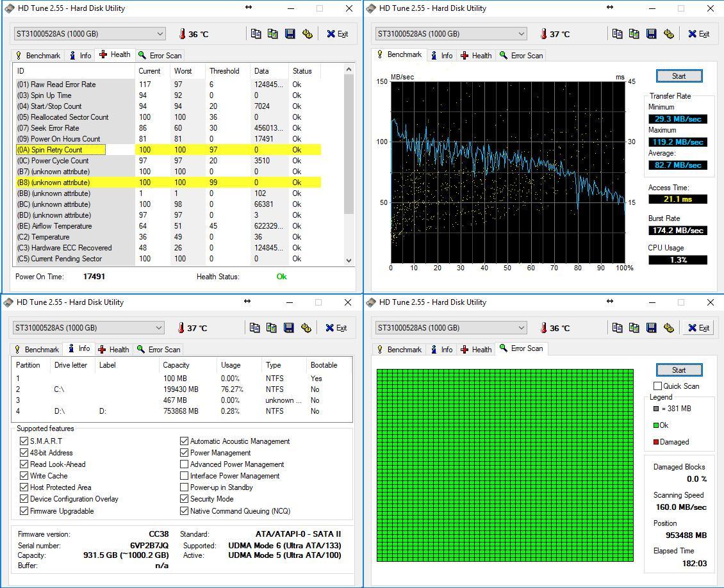Screen dimensions: 724x588
Task: Click save floppy icon in Info window toolbar
Action: 288,328
